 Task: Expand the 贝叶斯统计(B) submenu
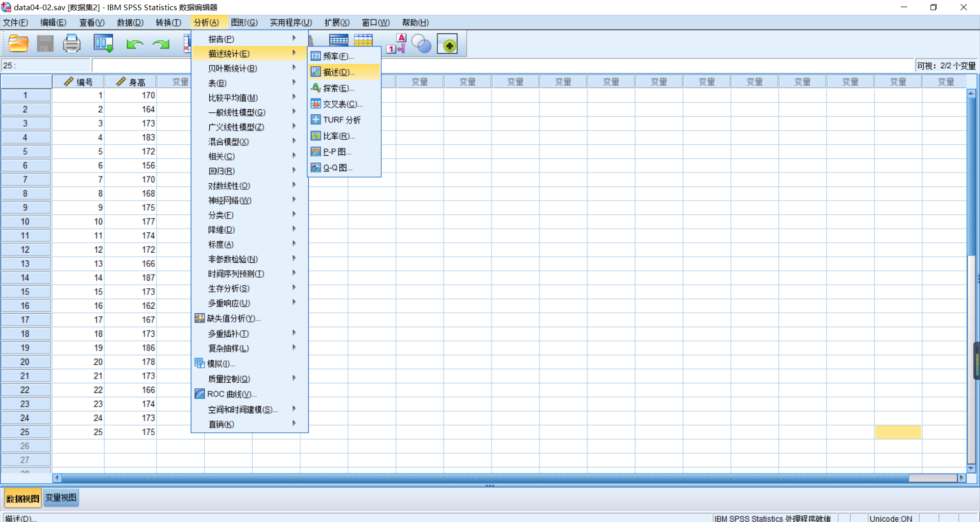click(250, 68)
